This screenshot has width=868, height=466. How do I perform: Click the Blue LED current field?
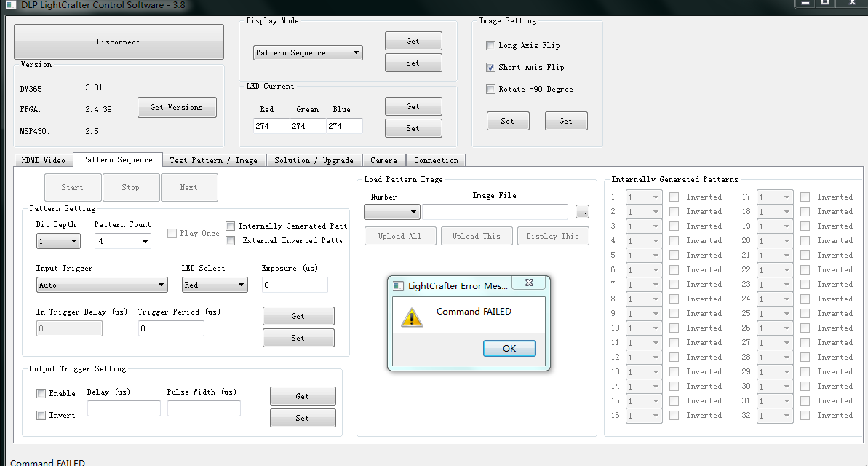344,126
